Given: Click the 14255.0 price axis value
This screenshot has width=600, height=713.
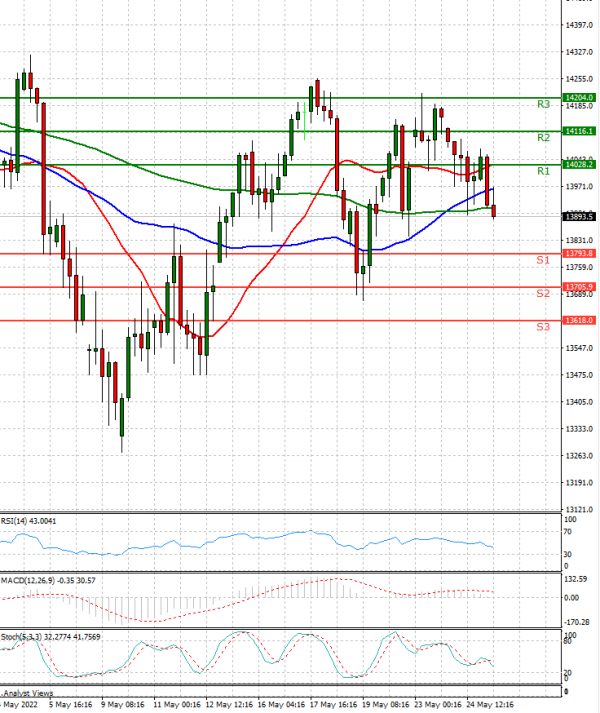Looking at the screenshot, I should pyautogui.click(x=579, y=79).
